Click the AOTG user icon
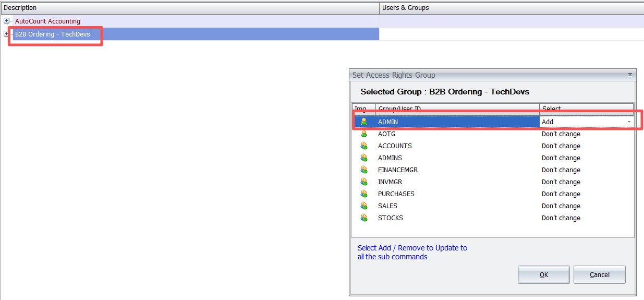 (x=364, y=134)
